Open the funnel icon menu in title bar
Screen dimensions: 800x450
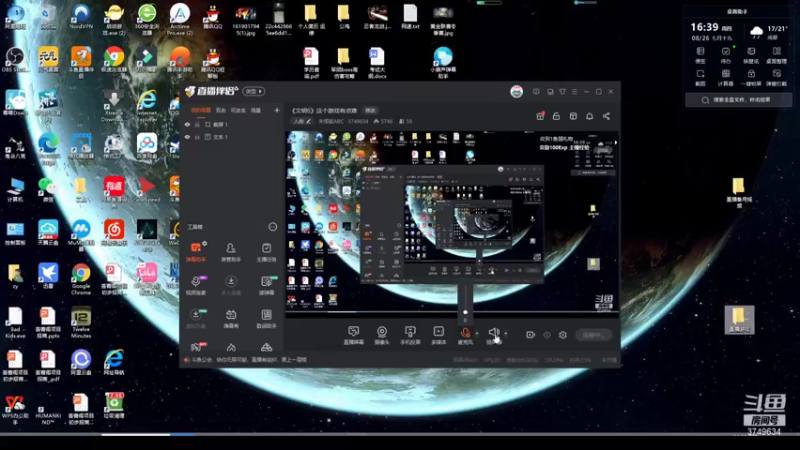pyautogui.click(x=562, y=92)
